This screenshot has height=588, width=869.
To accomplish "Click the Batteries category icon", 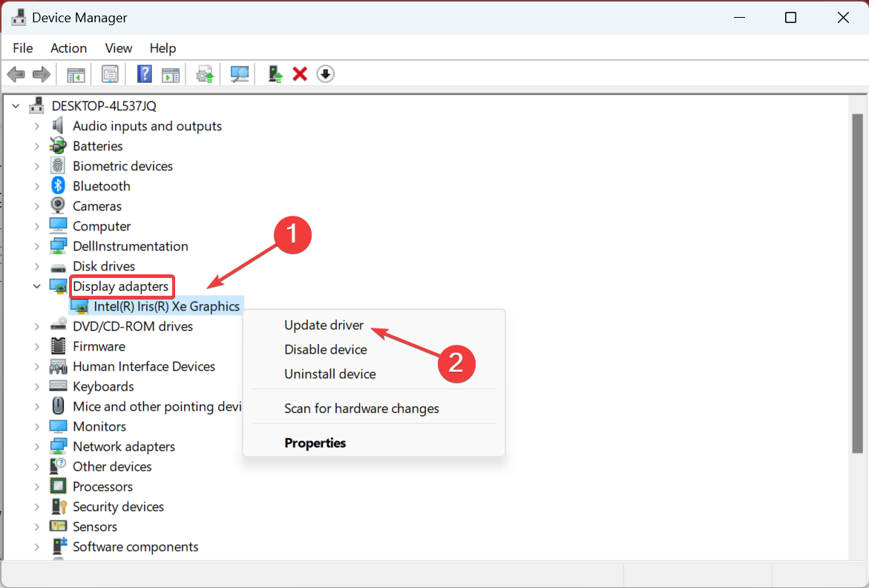I will tap(58, 145).
